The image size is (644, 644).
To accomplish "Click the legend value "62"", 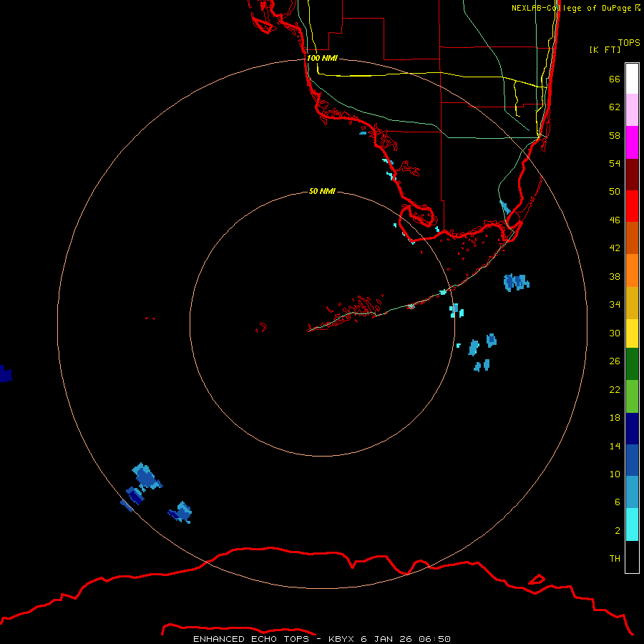I will click(615, 107).
